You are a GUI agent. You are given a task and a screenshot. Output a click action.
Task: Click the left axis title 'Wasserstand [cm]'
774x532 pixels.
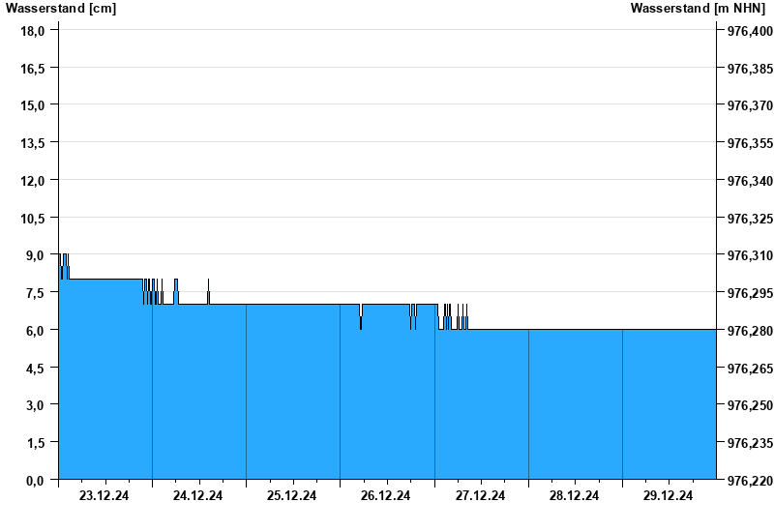61,9
